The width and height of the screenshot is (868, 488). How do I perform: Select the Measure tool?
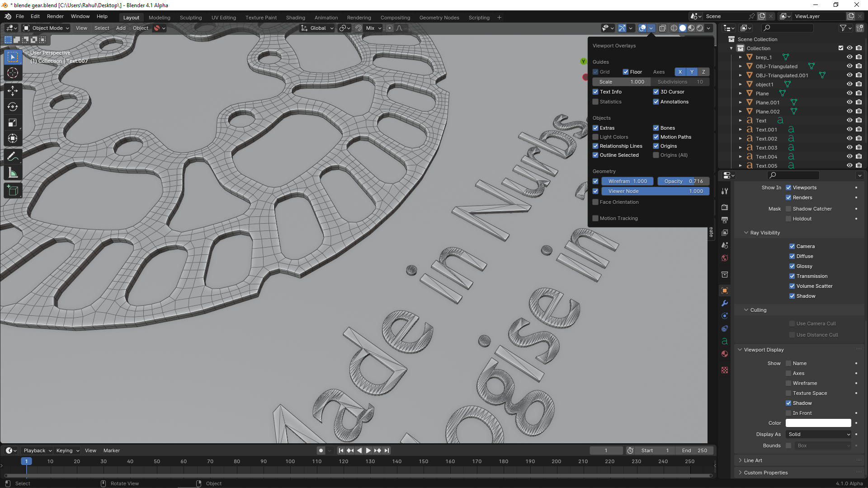pos(13,173)
